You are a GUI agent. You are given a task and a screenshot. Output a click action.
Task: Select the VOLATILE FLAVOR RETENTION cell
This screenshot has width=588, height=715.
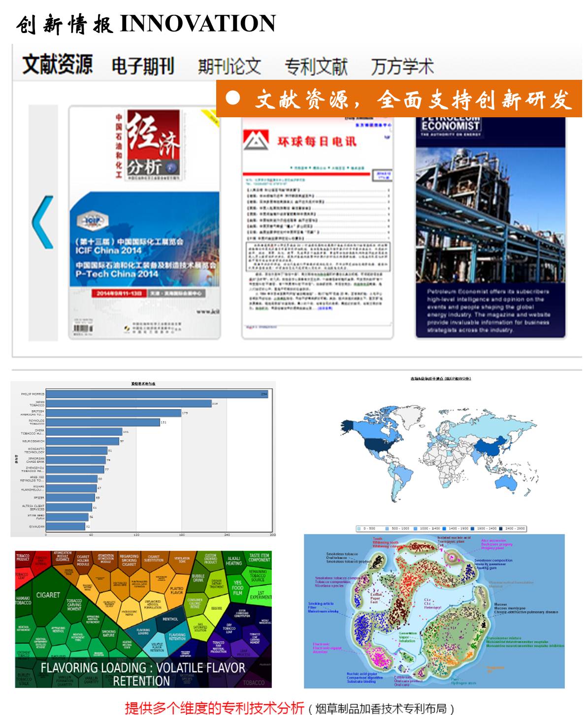tap(157, 647)
